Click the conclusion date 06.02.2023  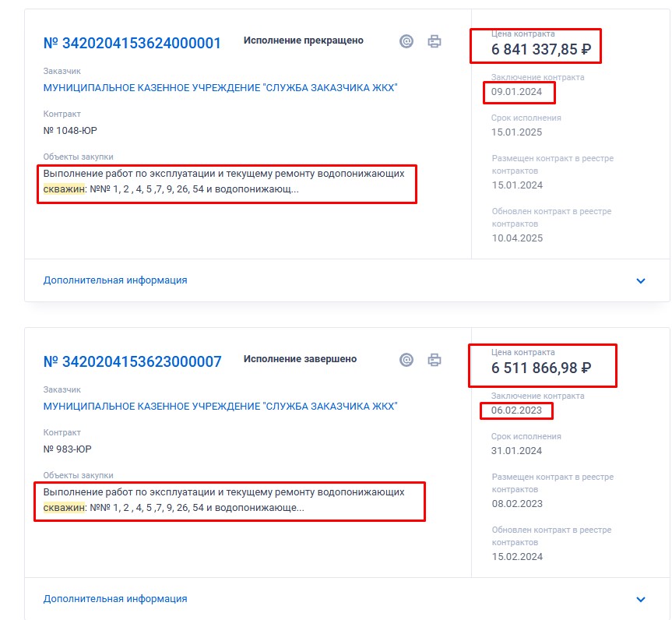517,411
